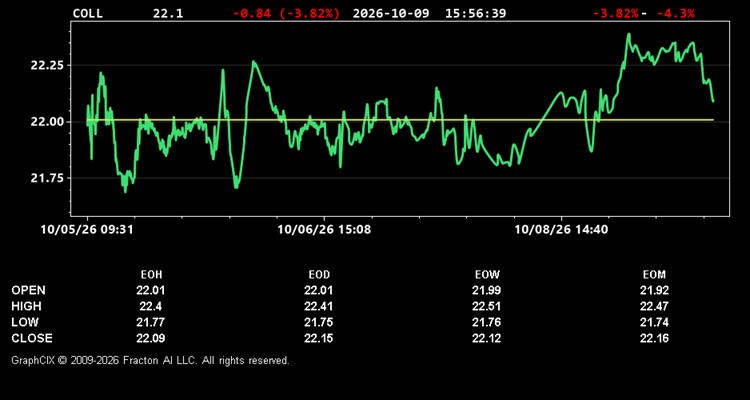Select the EOW low value 21.76

[486, 322]
